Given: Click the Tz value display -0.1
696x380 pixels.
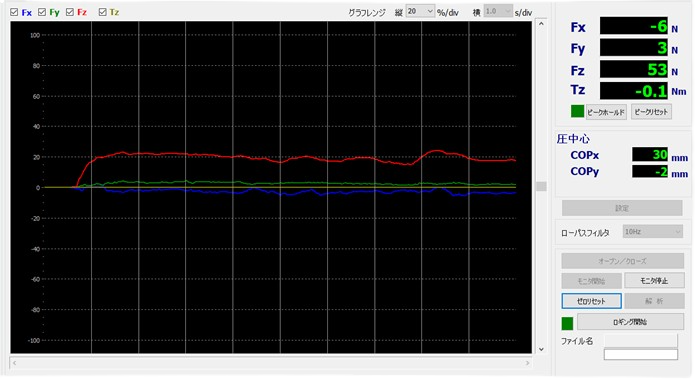Looking at the screenshot, I should click(633, 91).
